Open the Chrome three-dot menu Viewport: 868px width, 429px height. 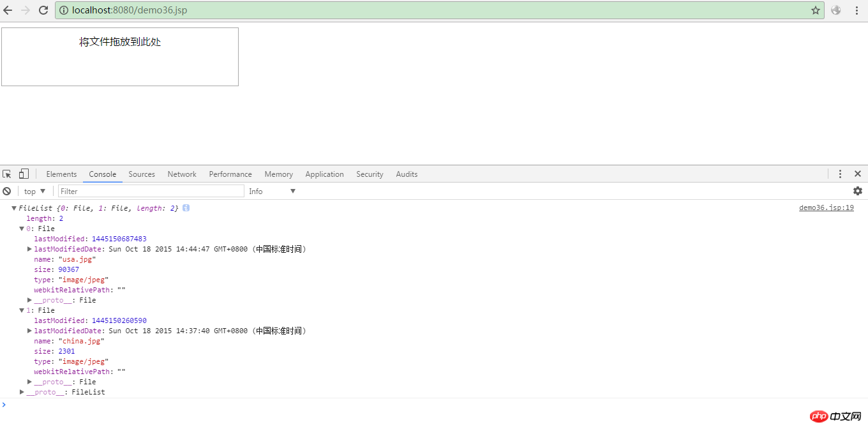pos(857,10)
